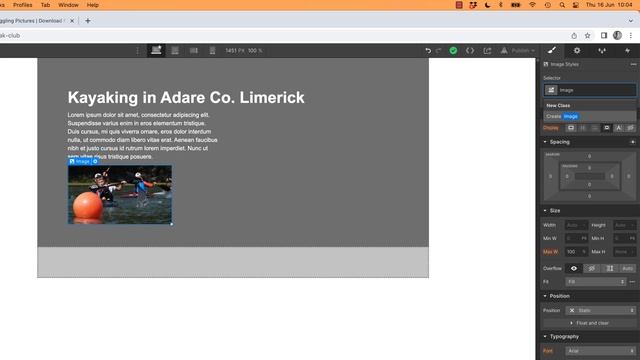The height and width of the screenshot is (360, 640).
Task: Set overflow to scroll
Action: 610,269
